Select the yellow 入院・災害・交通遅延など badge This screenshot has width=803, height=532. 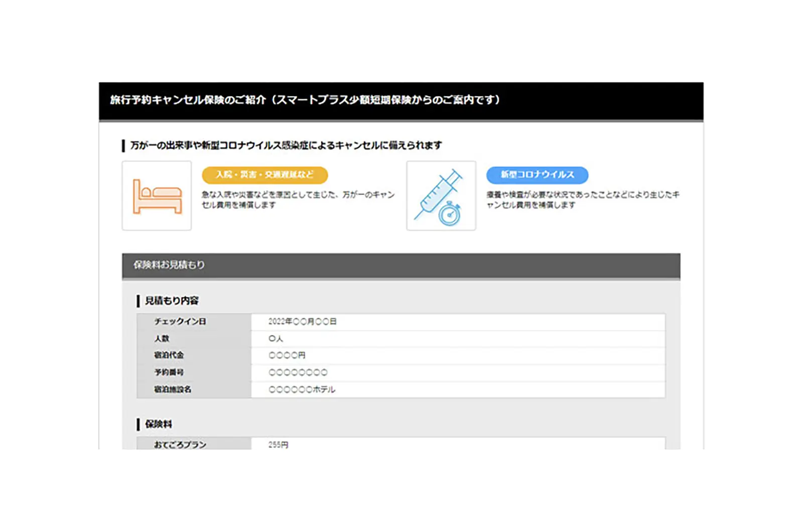265,175
